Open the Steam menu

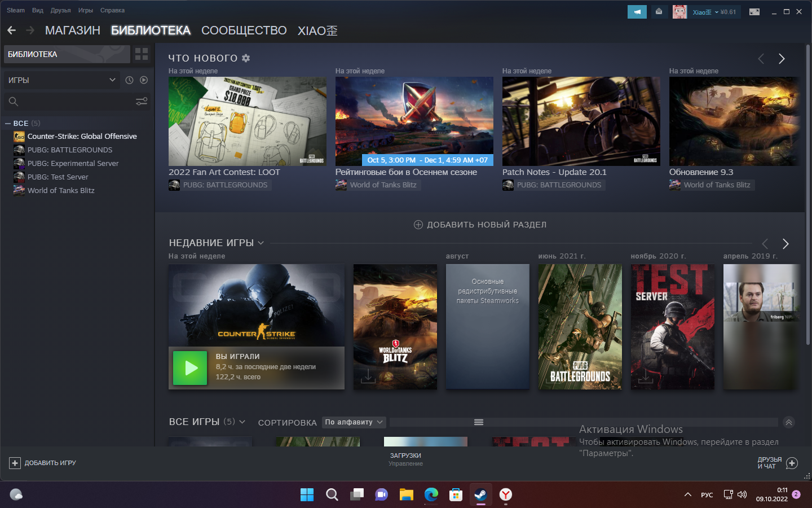pyautogui.click(x=16, y=10)
